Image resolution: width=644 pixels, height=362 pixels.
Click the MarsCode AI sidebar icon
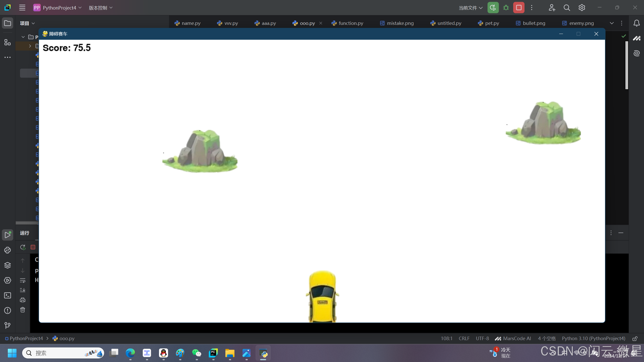coord(636,38)
